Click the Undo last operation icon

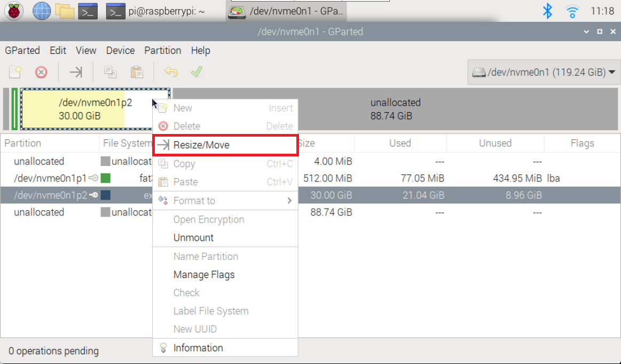coord(171,72)
